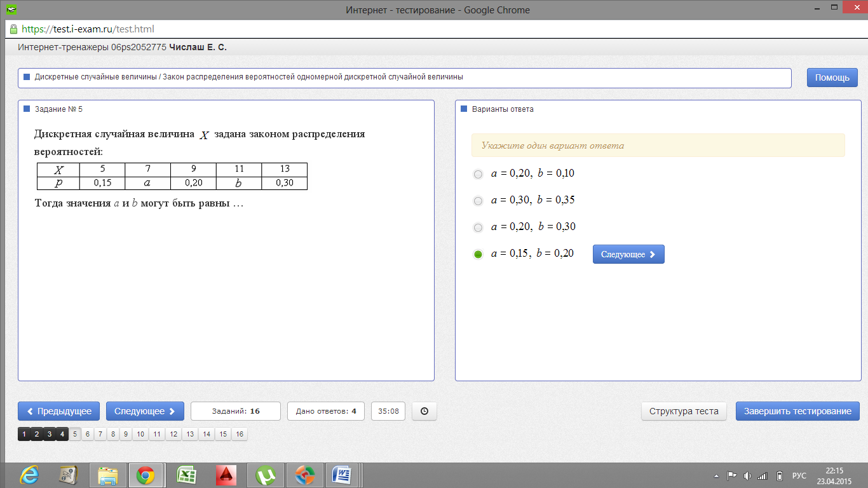Image resolution: width=868 pixels, height=488 pixels.
Task: Click the remaining time 35:08 display
Action: [x=388, y=411]
